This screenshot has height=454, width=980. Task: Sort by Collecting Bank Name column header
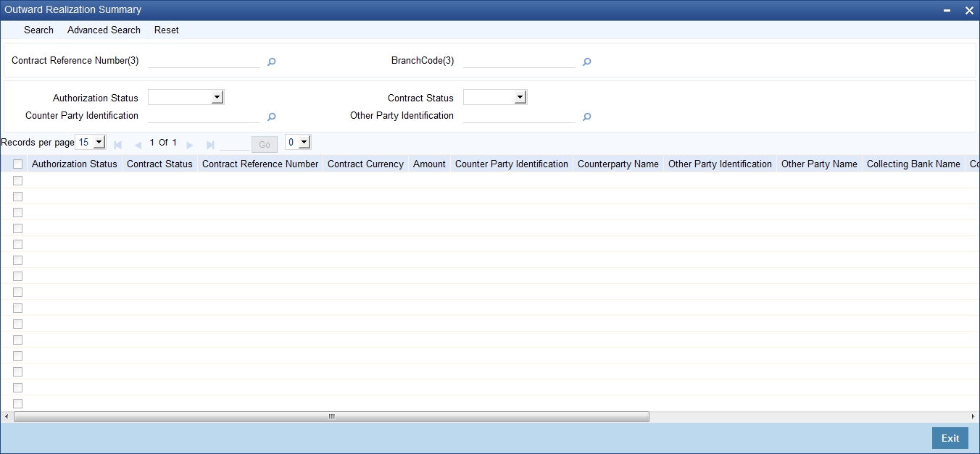913,164
